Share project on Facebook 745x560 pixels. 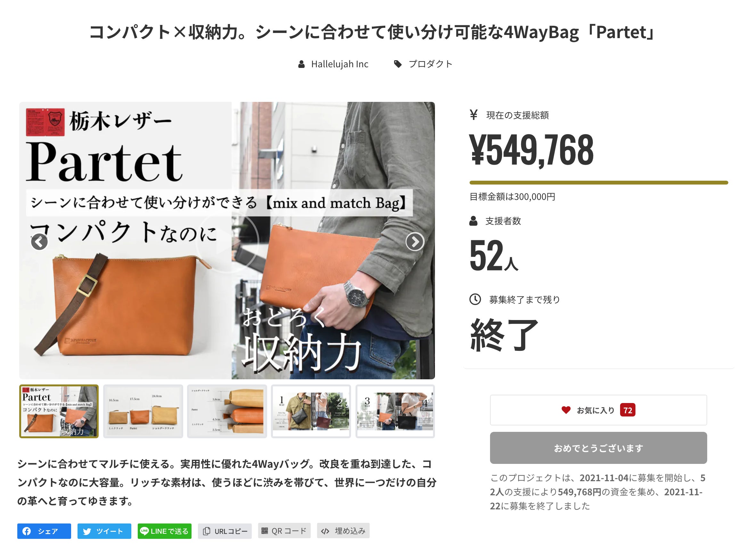[44, 531]
